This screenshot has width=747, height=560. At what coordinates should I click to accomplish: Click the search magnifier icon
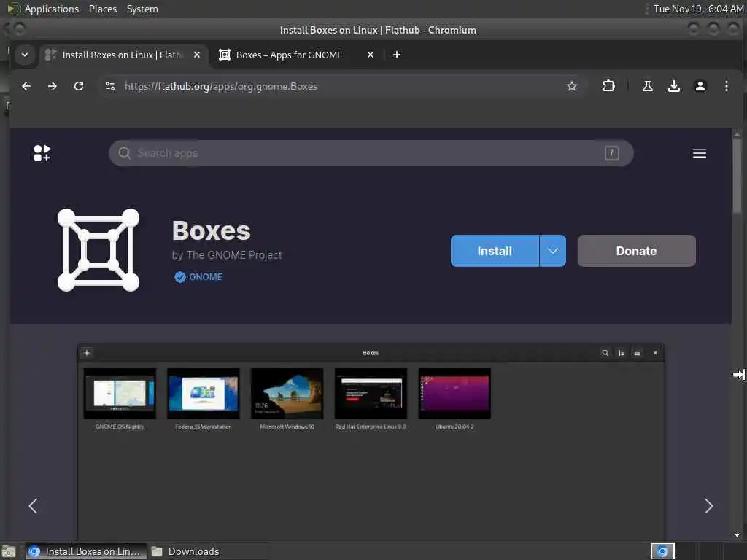click(124, 153)
